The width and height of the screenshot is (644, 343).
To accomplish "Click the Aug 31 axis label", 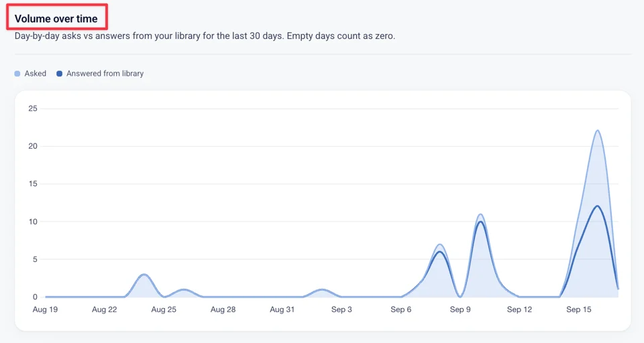I will (x=282, y=310).
